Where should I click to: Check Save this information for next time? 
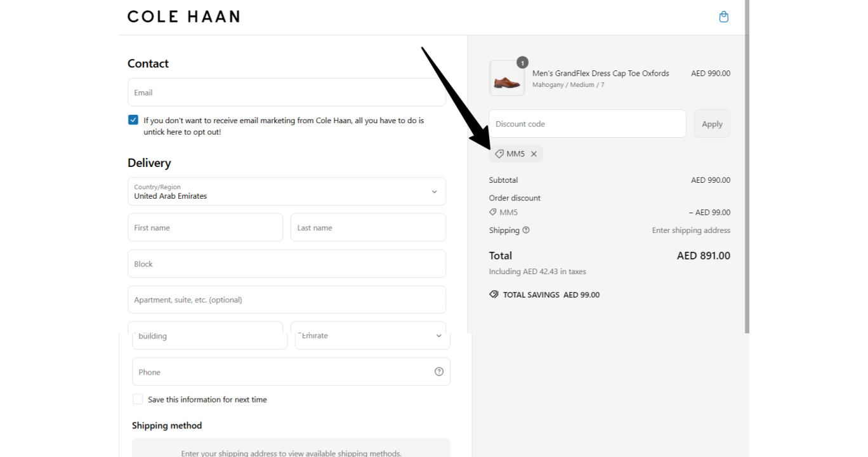[138, 399]
